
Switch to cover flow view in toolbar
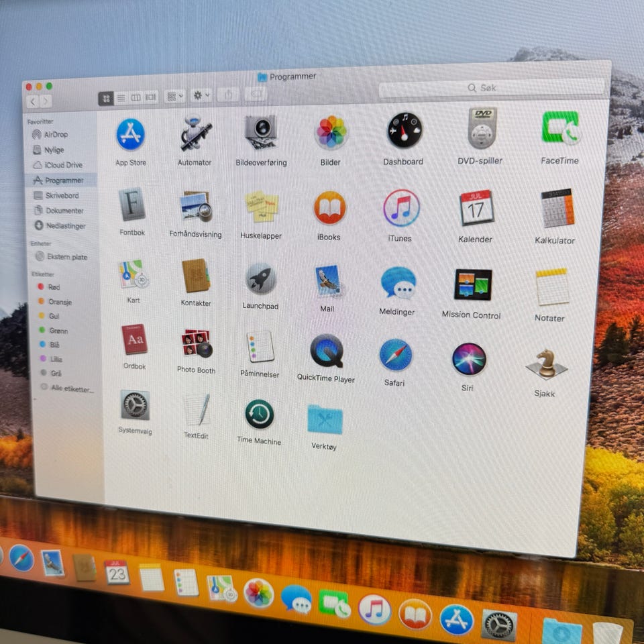(x=151, y=97)
